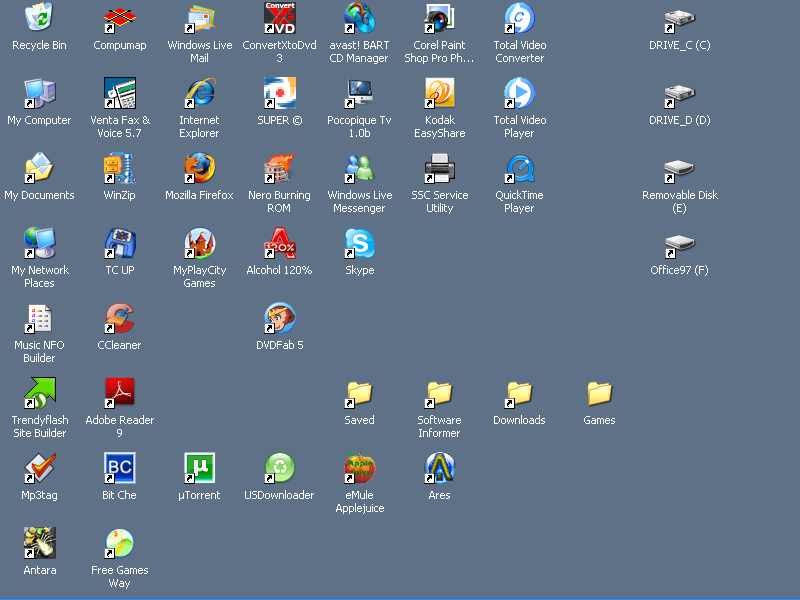Open My Documents
Viewport: 800px width, 600px height.
tap(39, 170)
